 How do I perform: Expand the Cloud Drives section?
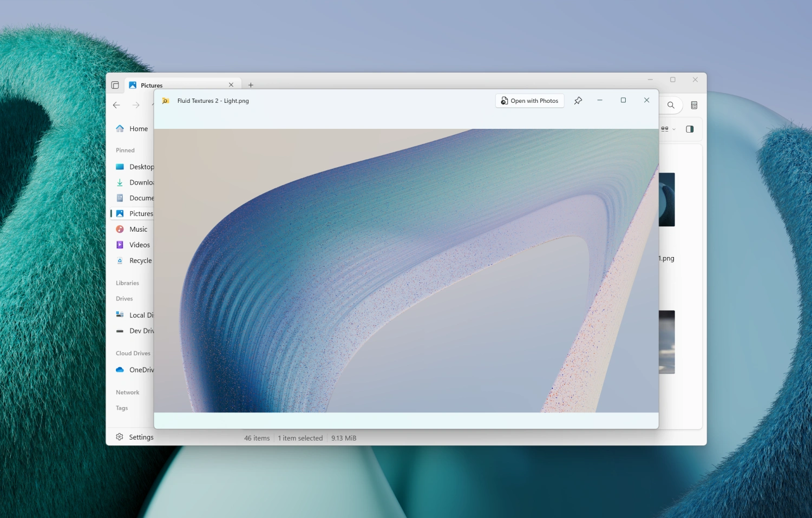pyautogui.click(x=133, y=353)
